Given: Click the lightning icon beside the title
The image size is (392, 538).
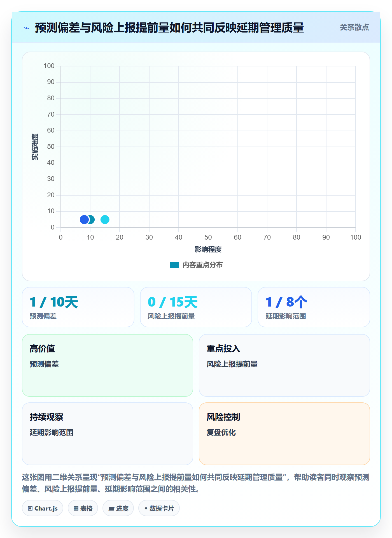Looking at the screenshot, I should [27, 28].
